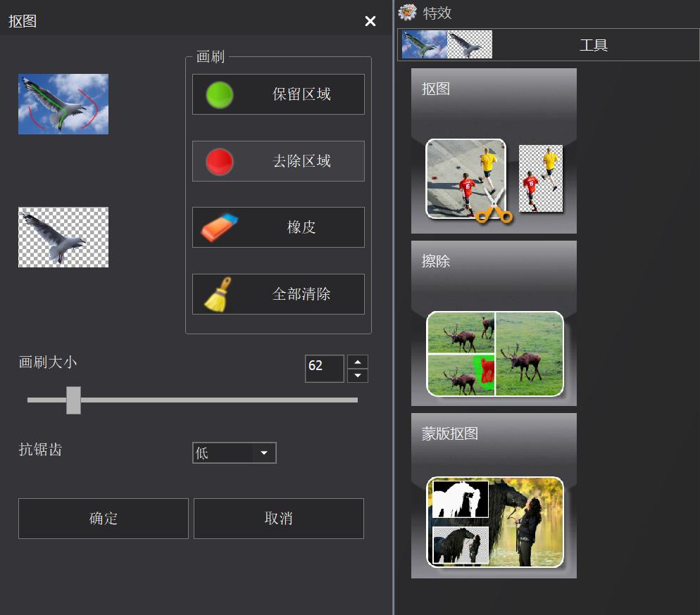Viewport: 700px width, 615px height.
Task: Click the red circle remove-area icon
Action: tap(219, 161)
